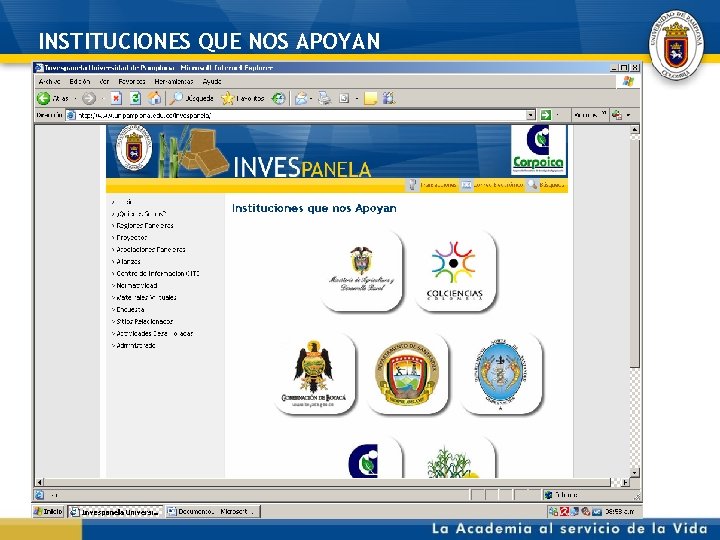
Task: Open Centro de Información CITE link
Action: click(158, 273)
